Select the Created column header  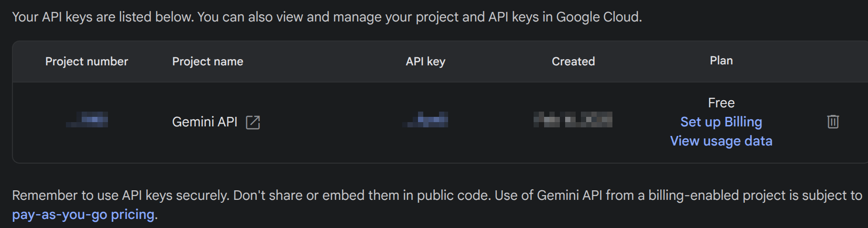tap(573, 62)
